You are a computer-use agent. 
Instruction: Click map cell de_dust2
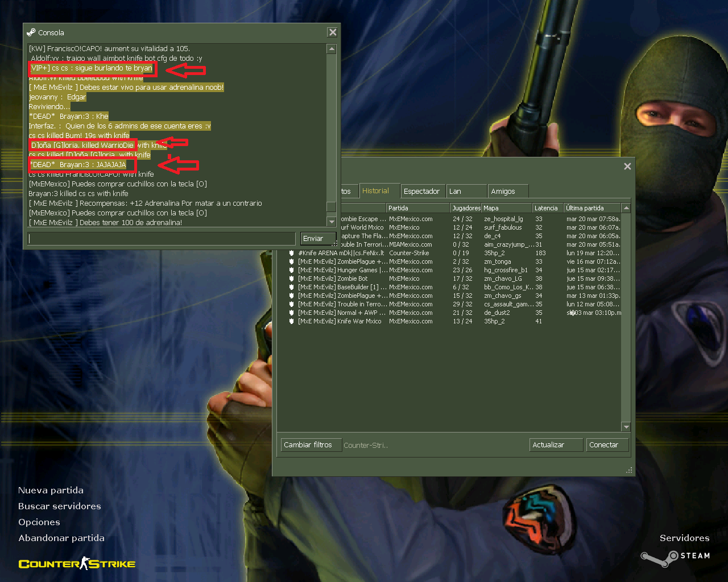(497, 313)
